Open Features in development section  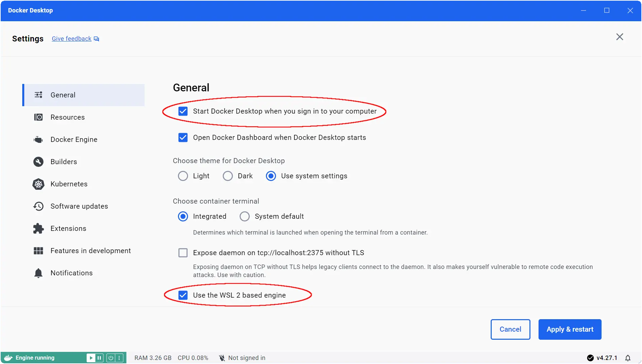coord(84,250)
